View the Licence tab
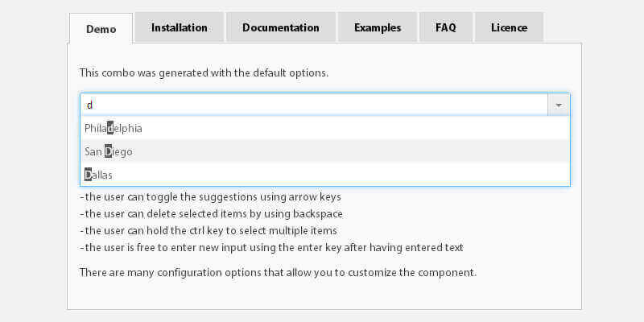 509,27
